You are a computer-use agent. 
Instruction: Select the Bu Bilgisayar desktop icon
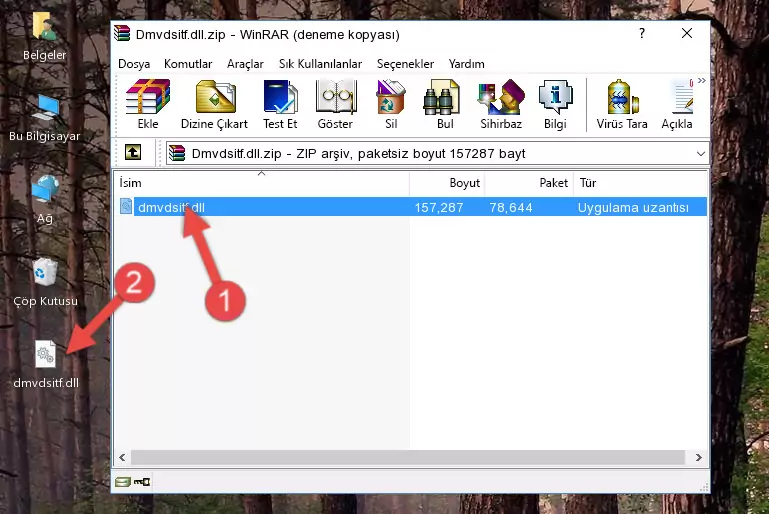pyautogui.click(x=45, y=119)
